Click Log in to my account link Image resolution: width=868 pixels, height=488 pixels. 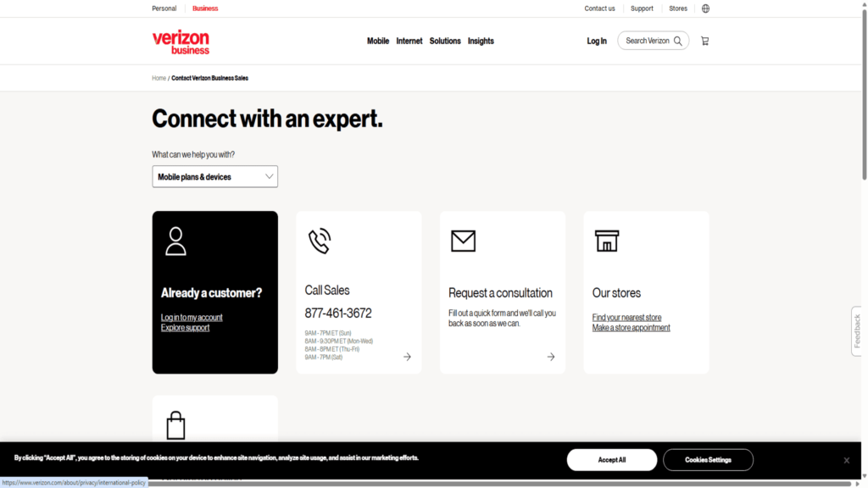click(x=192, y=317)
